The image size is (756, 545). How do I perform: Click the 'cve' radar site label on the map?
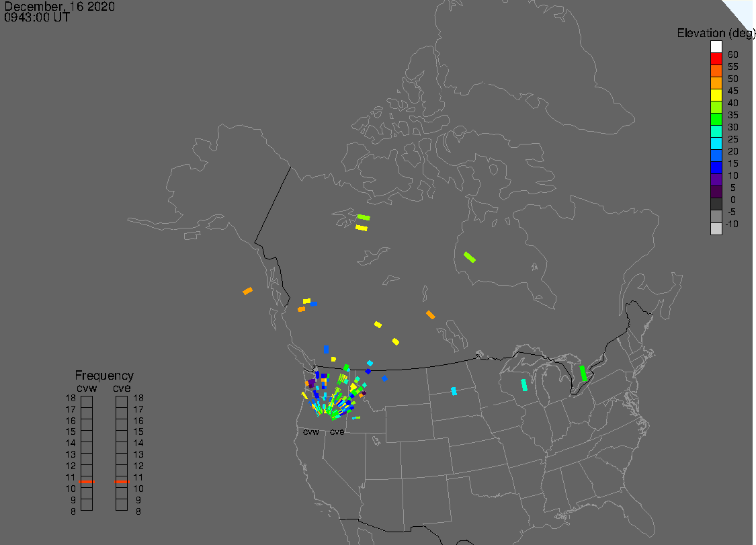[337, 431]
